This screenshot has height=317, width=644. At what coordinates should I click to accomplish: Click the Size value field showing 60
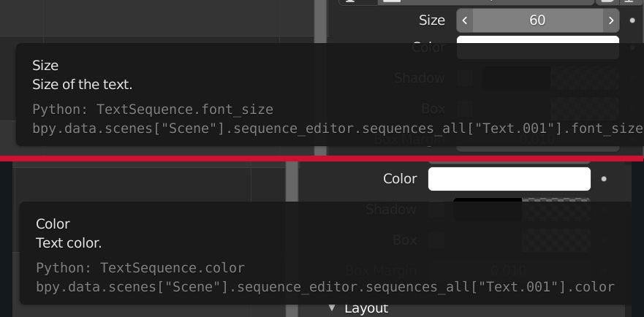click(537, 20)
